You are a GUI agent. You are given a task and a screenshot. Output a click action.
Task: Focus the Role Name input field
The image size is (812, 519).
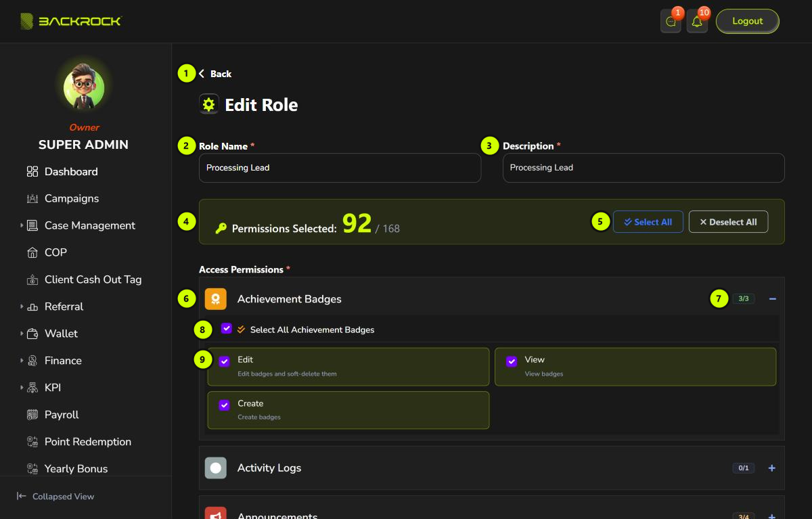coord(340,168)
